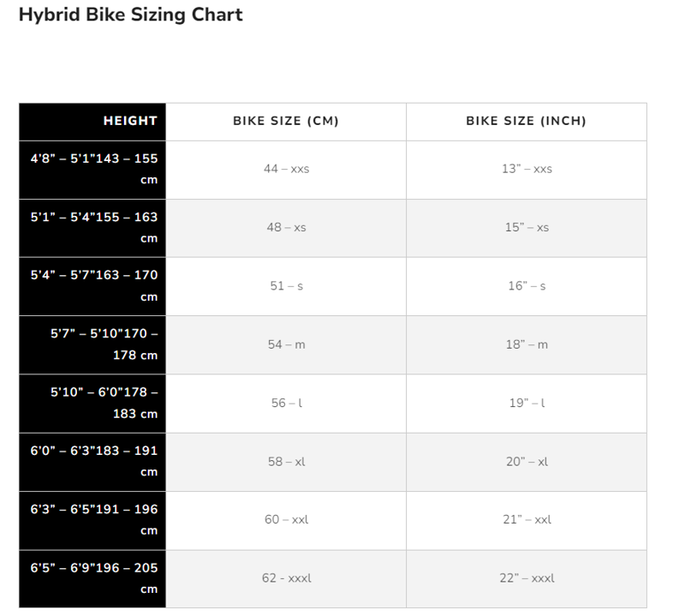
Task: Click the 60 – xxl size cell
Action: [x=286, y=520]
